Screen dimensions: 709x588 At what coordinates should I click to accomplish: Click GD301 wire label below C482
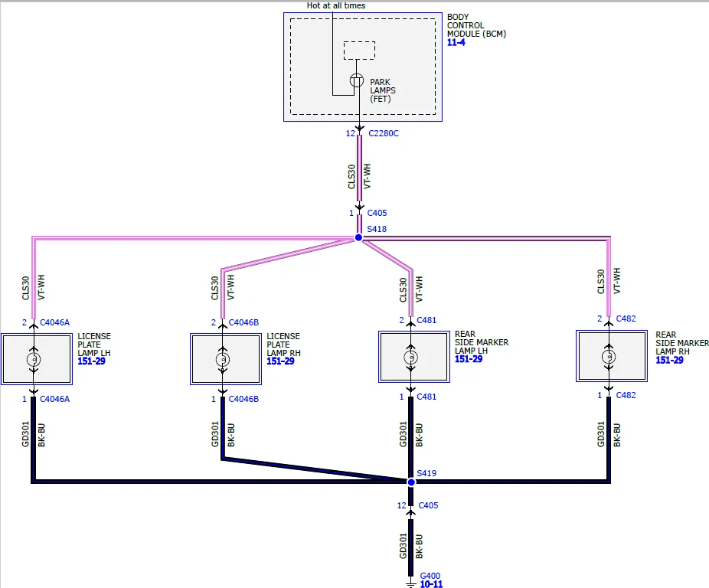click(x=600, y=434)
